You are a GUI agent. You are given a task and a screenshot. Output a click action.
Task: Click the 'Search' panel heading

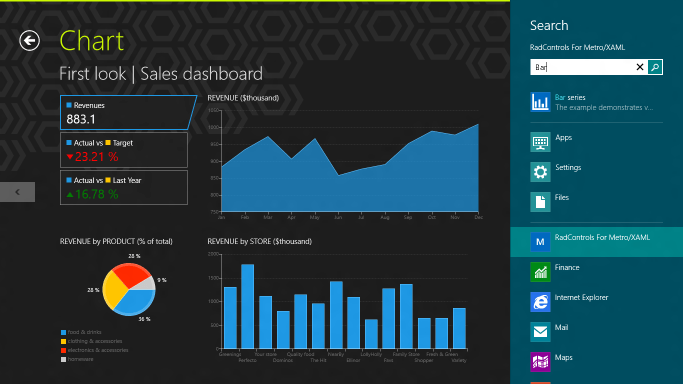(x=549, y=26)
